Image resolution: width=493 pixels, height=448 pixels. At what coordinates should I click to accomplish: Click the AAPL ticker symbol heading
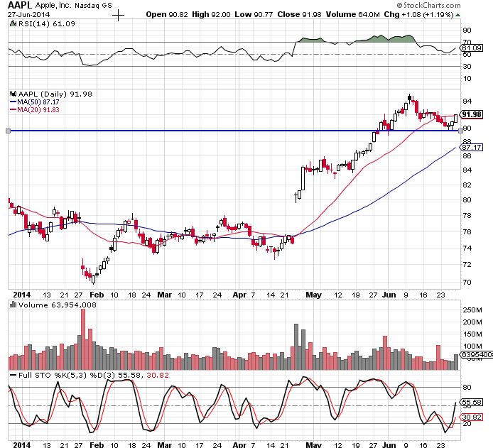[x=20, y=5]
